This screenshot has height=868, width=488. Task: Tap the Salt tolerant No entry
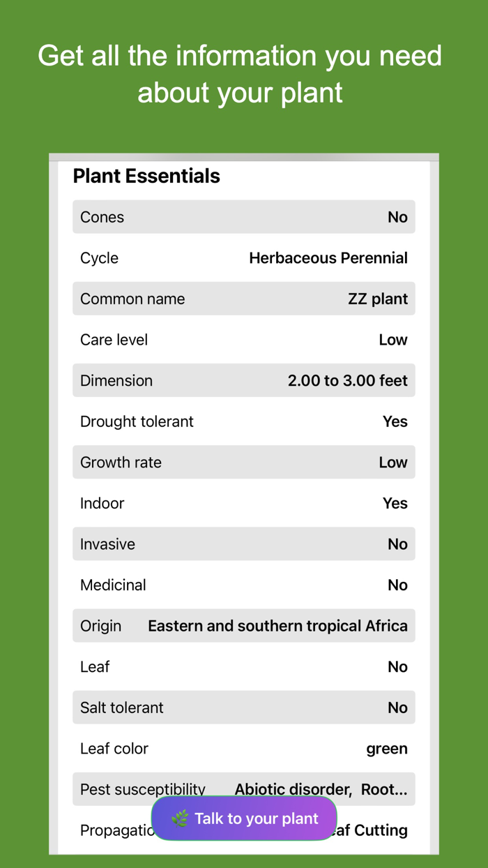tap(244, 708)
